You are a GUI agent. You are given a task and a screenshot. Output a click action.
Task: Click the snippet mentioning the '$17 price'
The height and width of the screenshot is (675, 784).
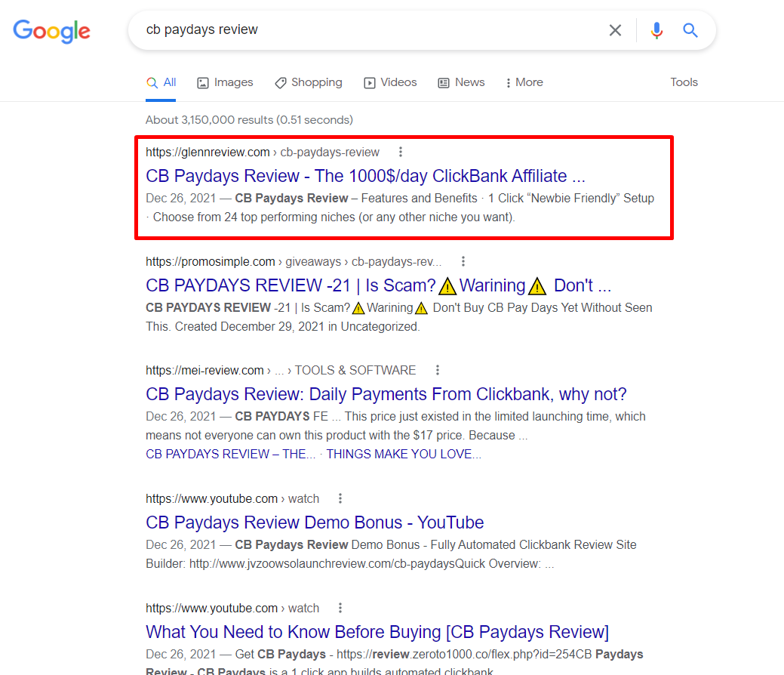tap(395, 426)
